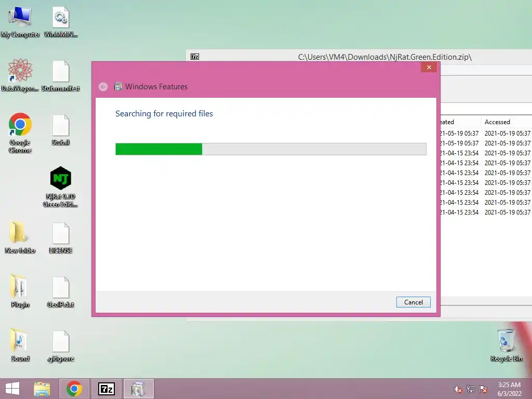Select Windows Features taskbar button
Viewport: 532px width, 399px height.
click(138, 389)
